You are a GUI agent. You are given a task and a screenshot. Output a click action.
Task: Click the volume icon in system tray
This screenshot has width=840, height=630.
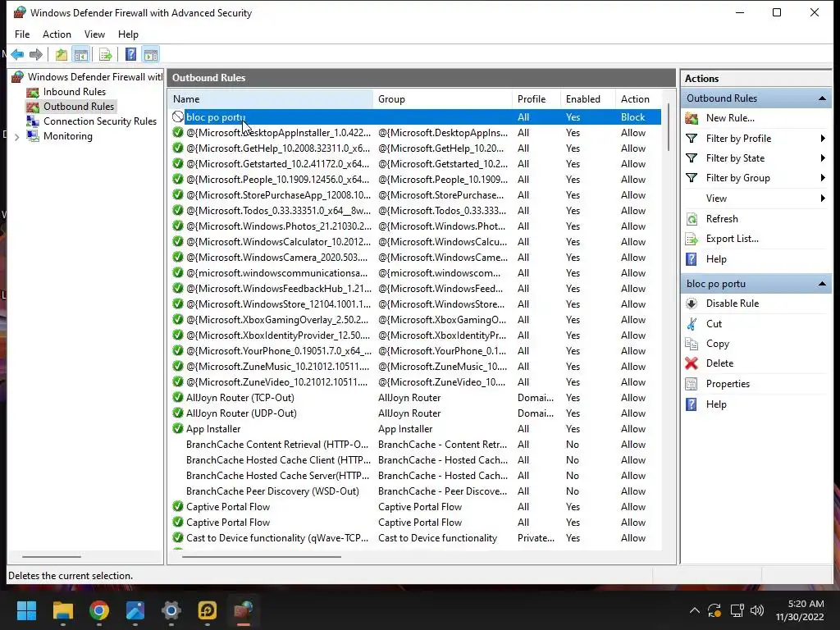point(757,610)
